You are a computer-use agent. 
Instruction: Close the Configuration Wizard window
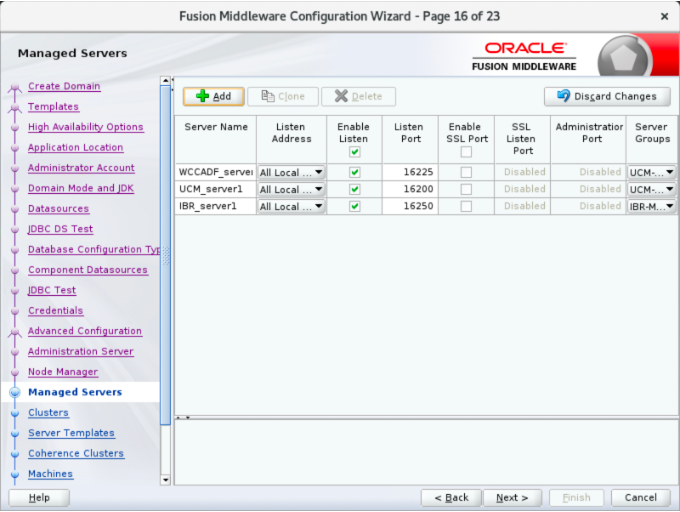(664, 16)
